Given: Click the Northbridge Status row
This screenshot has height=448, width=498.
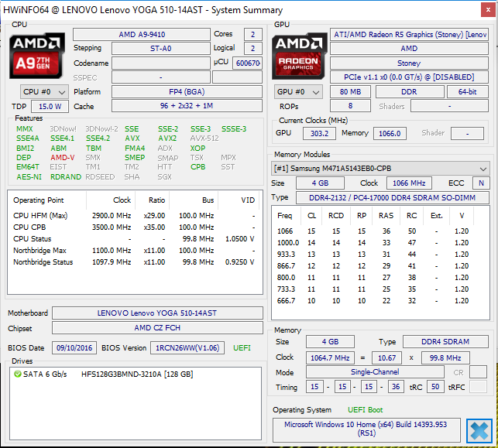Looking at the screenshot, I should pyautogui.click(x=134, y=262).
